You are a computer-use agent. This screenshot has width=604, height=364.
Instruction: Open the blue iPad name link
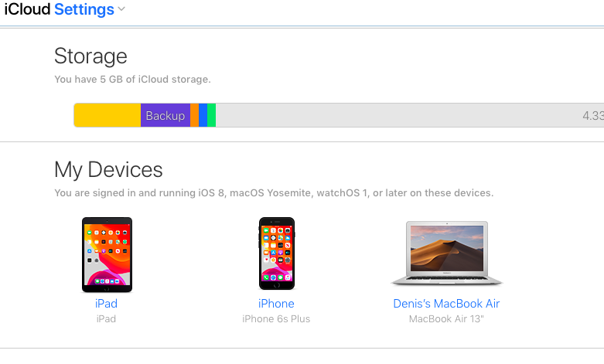pyautogui.click(x=106, y=304)
